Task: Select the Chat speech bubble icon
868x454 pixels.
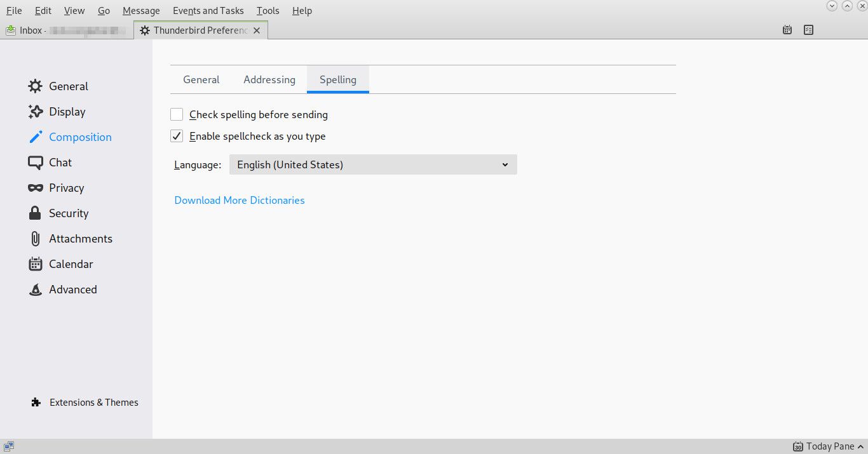Action: 36,163
